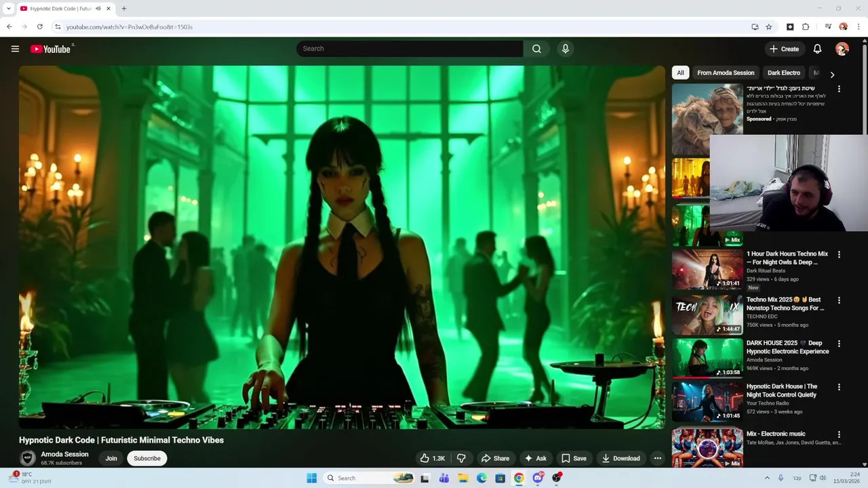The height and width of the screenshot is (488, 868).
Task: Open the YouTube guide hamburger menu
Action: point(15,49)
